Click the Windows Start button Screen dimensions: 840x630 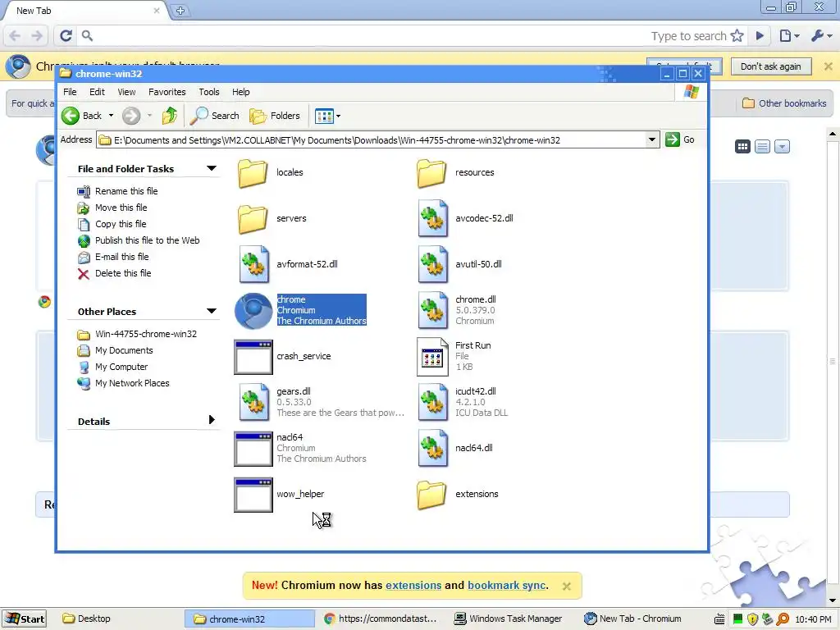24,619
